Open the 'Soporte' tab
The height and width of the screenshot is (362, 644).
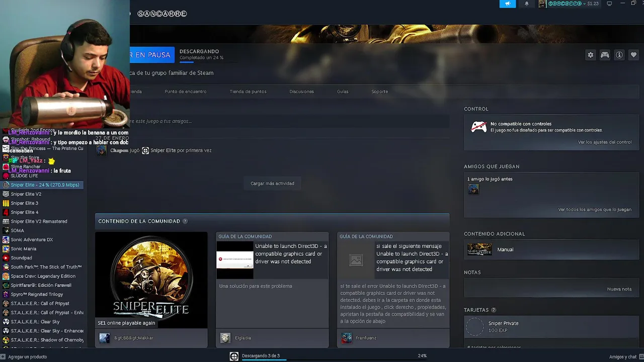(x=379, y=92)
